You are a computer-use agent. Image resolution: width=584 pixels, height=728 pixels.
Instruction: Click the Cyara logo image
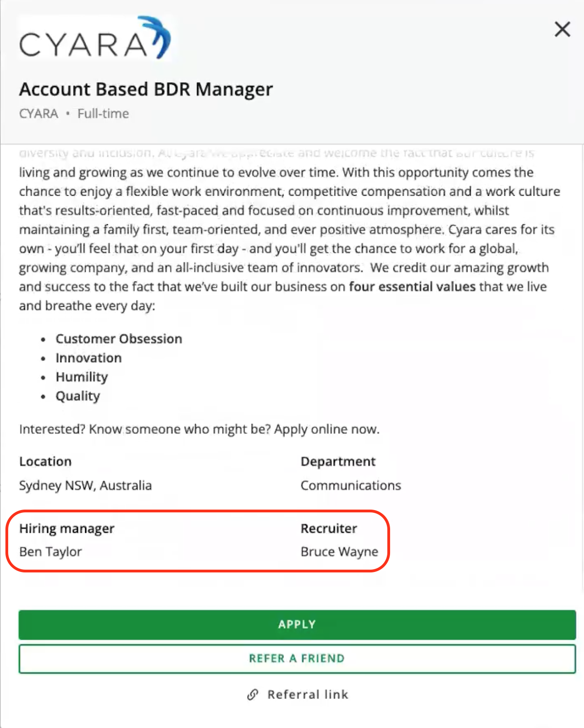[95, 38]
